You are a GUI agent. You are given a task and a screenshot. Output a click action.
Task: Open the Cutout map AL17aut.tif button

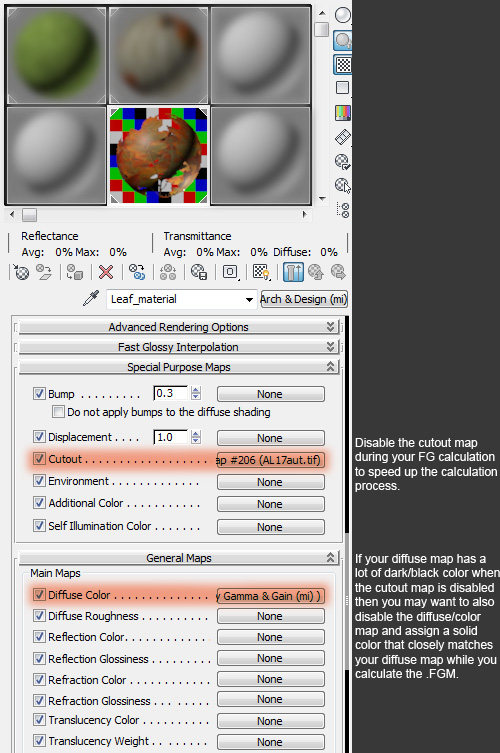(270, 460)
